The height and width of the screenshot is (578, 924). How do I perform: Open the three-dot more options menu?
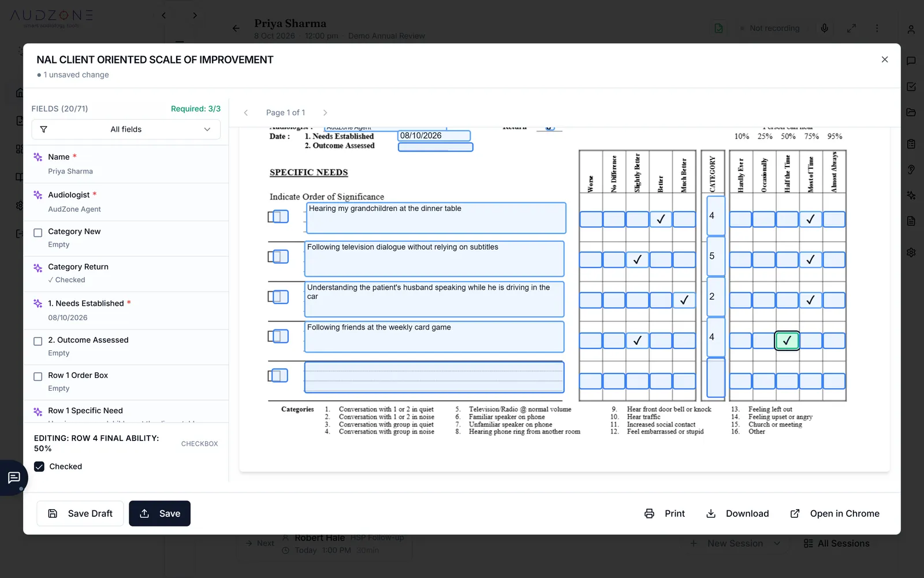coord(877,28)
